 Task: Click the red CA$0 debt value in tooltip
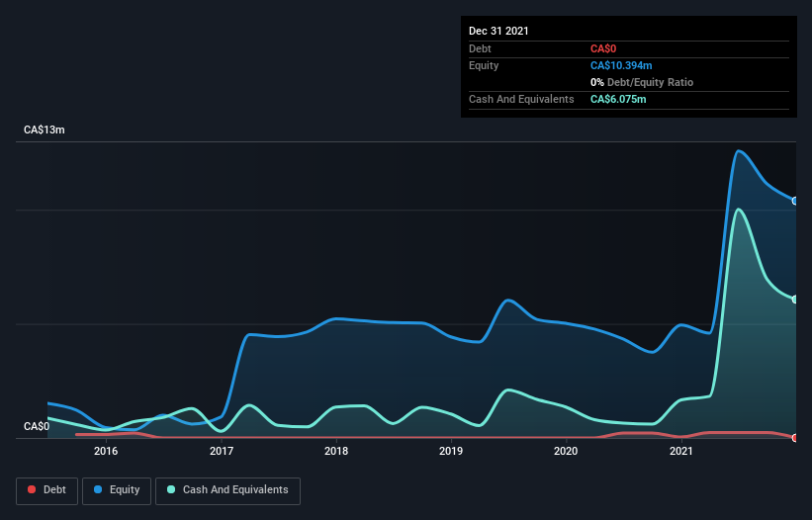click(603, 48)
